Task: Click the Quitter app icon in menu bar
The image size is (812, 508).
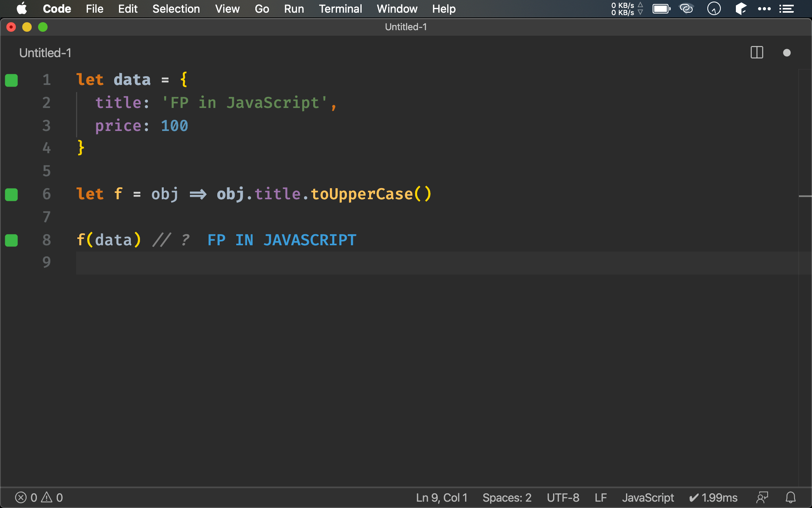Action: pos(714,8)
